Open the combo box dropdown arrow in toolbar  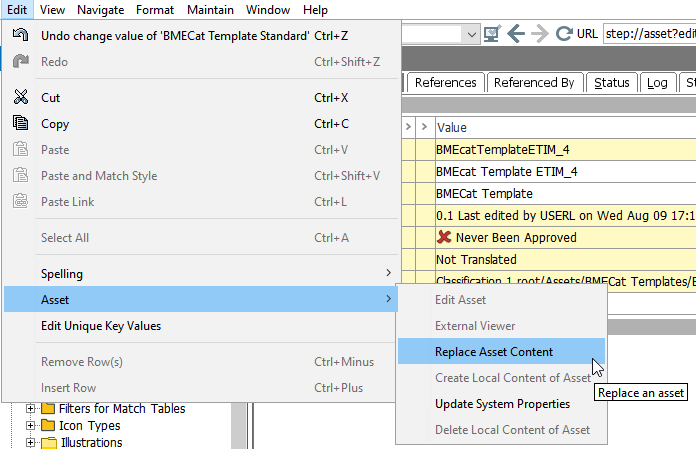(x=471, y=34)
